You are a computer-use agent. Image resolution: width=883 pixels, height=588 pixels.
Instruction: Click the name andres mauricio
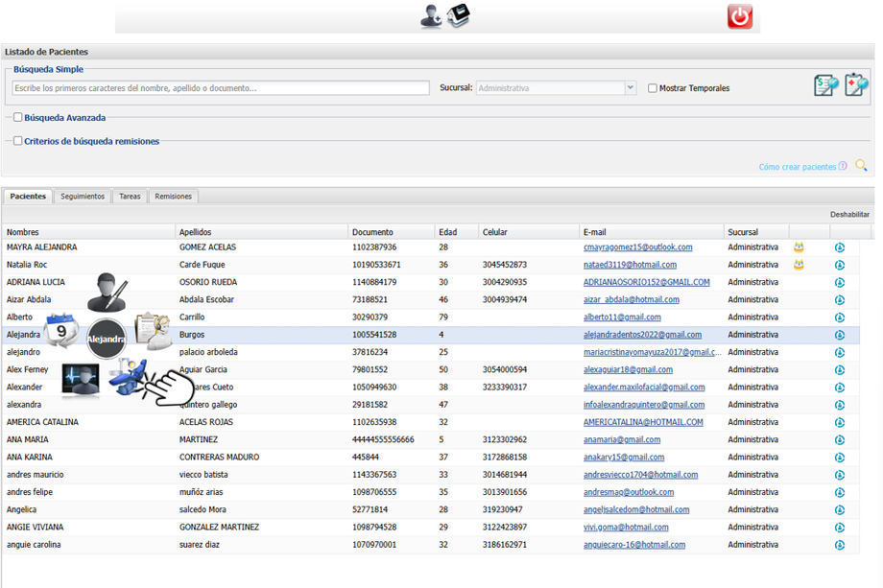pyautogui.click(x=35, y=475)
